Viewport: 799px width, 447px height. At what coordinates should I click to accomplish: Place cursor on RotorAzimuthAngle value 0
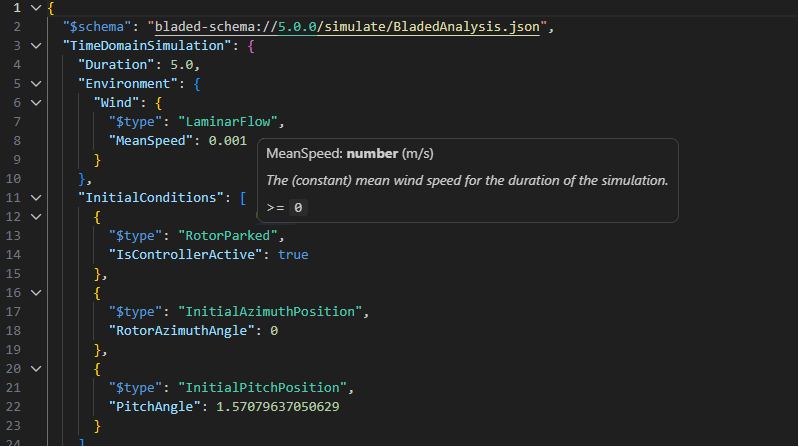coord(273,330)
